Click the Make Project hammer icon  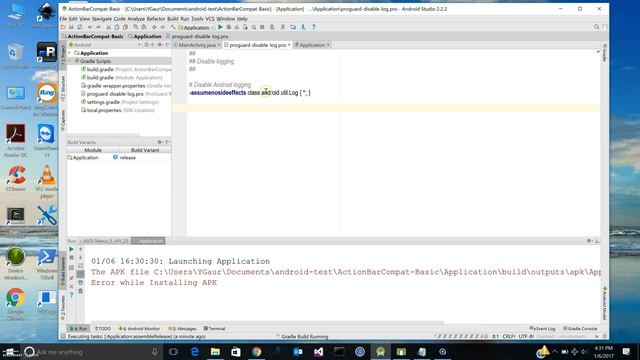(x=173, y=27)
